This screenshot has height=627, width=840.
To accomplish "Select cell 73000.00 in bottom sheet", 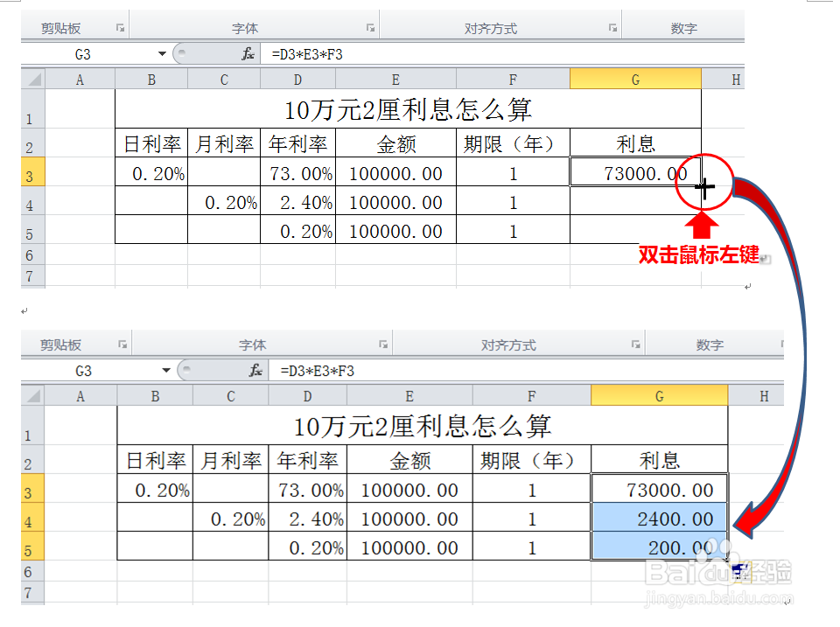I will pyautogui.click(x=660, y=488).
